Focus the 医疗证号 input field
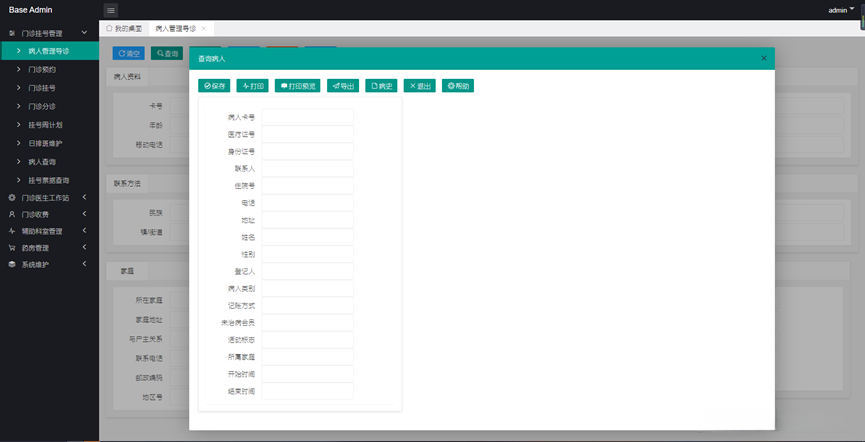865x442 pixels. 307,135
